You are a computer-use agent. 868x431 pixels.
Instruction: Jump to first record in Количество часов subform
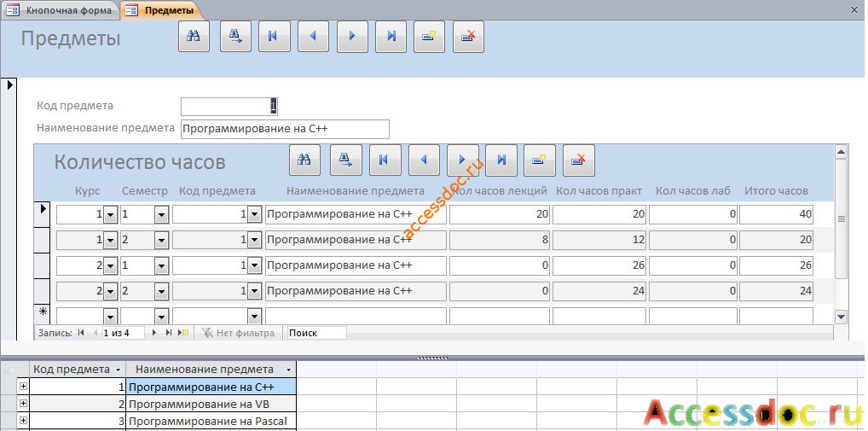click(385, 160)
